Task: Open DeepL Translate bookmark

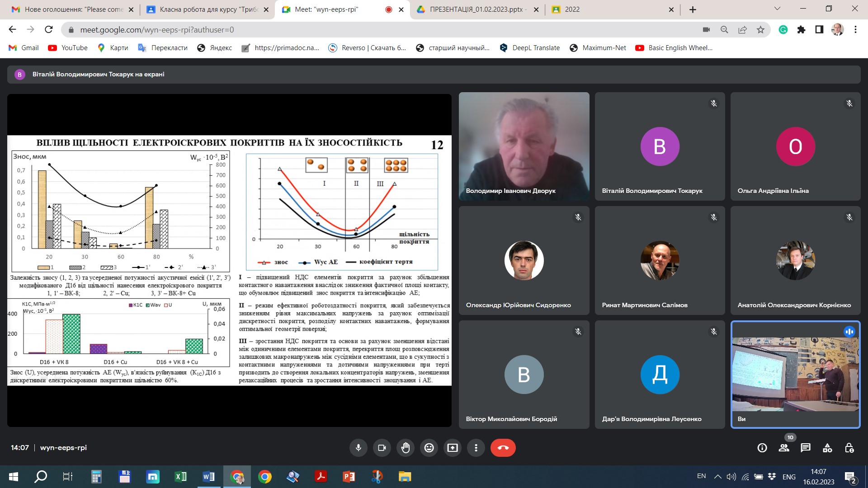Action: tap(529, 48)
